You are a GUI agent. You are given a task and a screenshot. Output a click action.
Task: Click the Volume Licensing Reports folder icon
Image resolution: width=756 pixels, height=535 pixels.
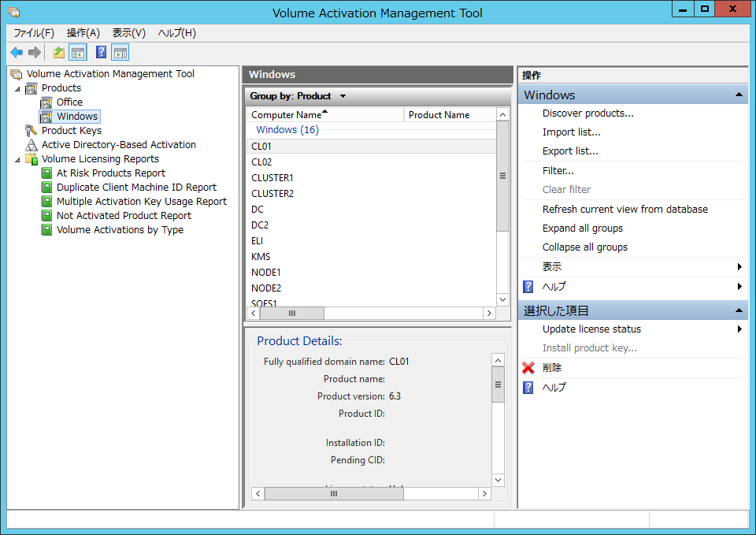tap(31, 158)
